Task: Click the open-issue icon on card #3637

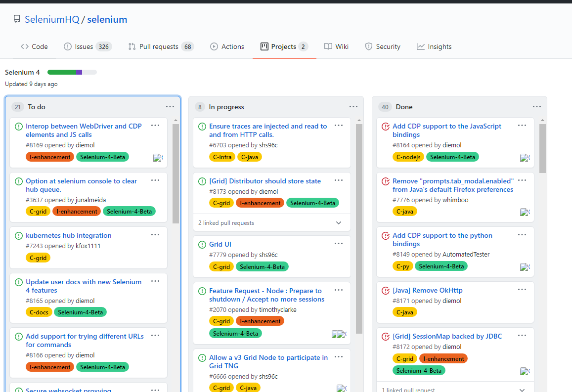Action: click(19, 181)
